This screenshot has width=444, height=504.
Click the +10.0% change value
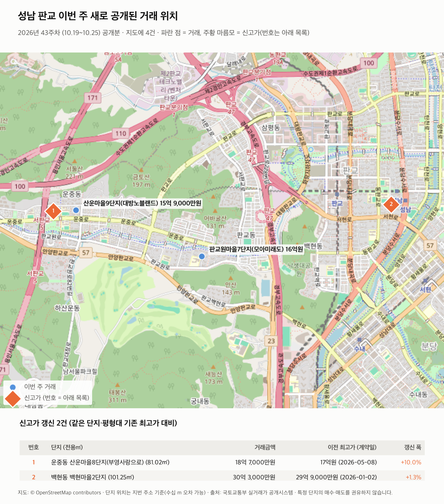point(411,462)
